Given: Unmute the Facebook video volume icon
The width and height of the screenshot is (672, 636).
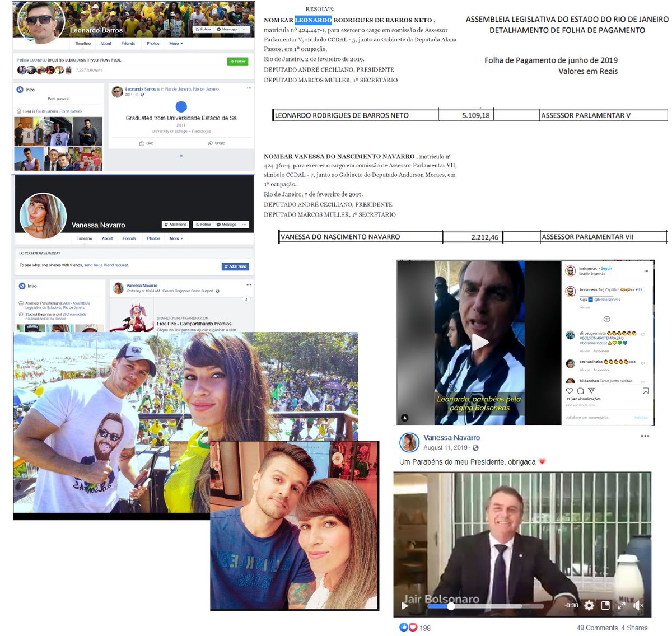Looking at the screenshot, I should click(x=638, y=605).
